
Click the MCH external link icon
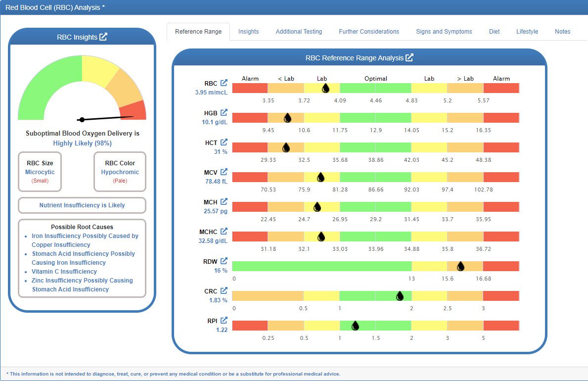click(225, 201)
